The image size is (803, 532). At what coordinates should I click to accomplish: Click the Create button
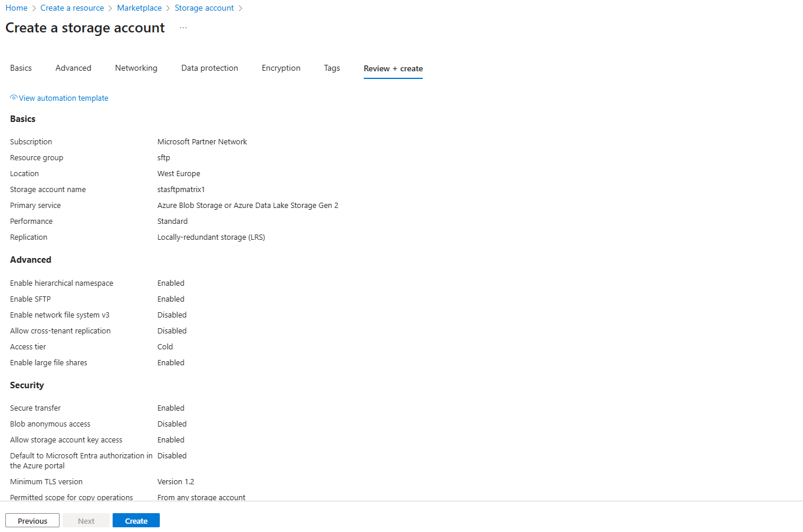[x=136, y=521]
